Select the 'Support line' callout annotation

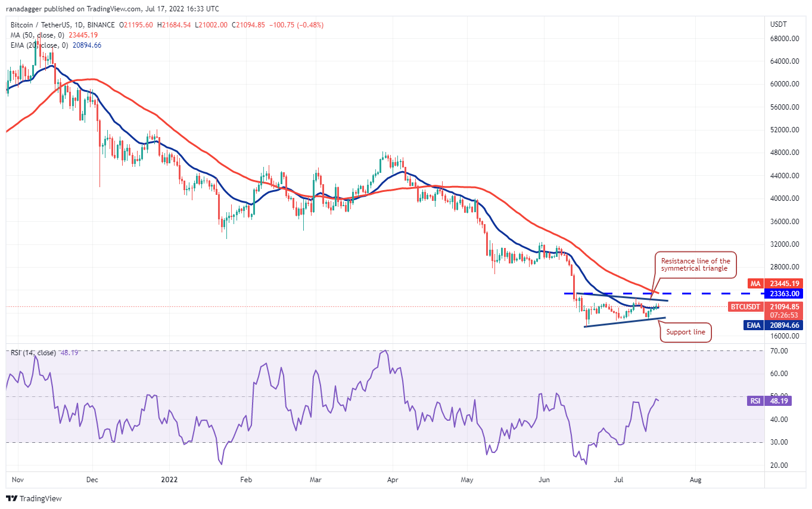[x=686, y=332]
